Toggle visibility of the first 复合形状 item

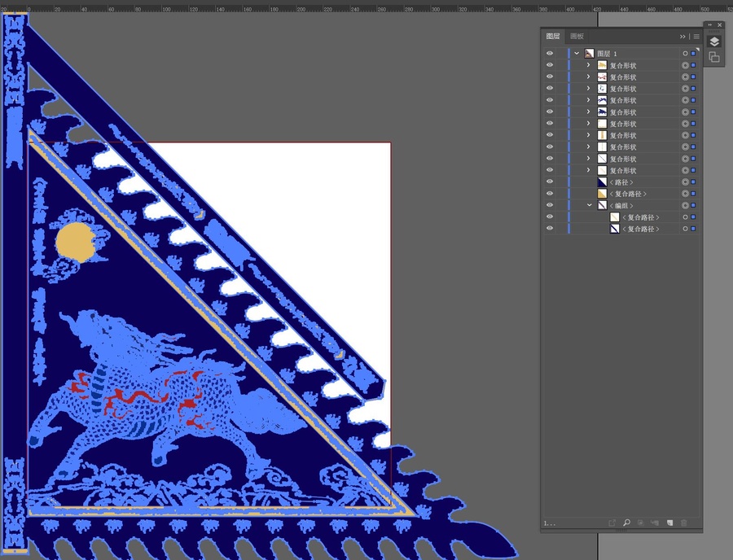550,65
